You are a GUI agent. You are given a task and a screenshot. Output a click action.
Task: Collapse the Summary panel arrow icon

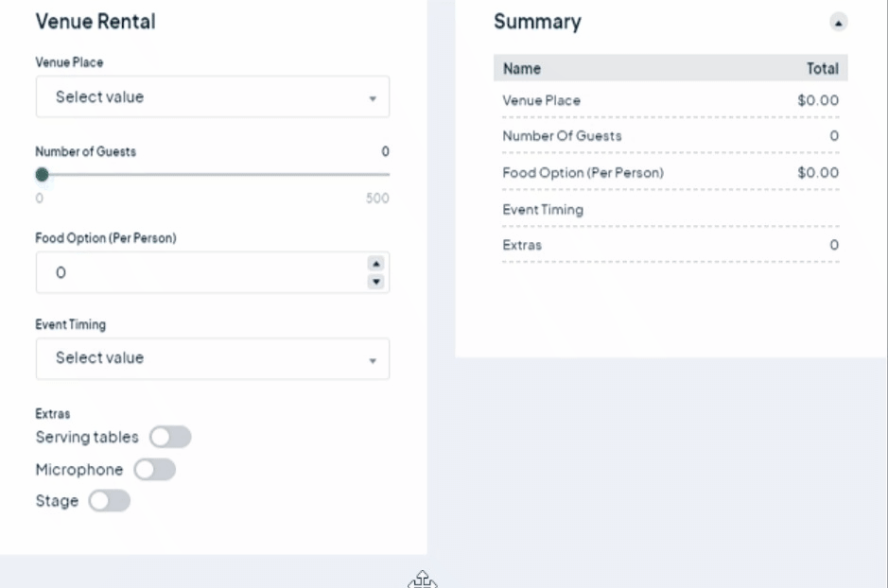point(838,22)
